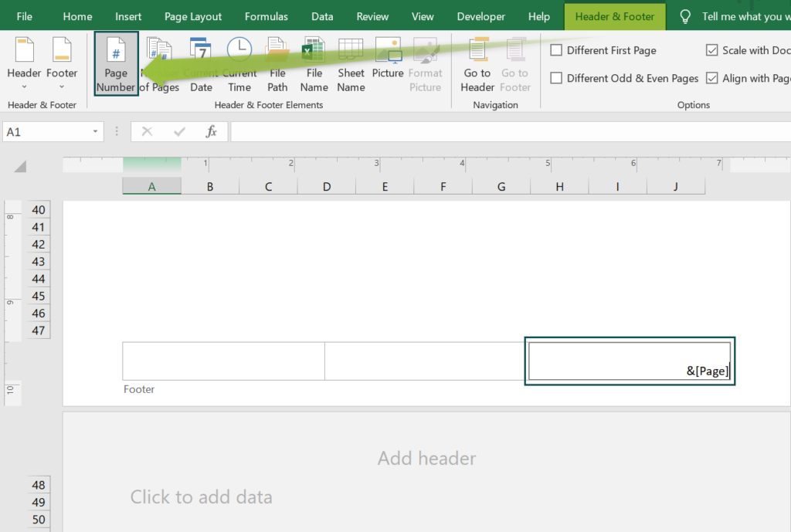This screenshot has width=791, height=532.
Task: Expand the Name Box dropdown arrow
Action: click(x=95, y=131)
